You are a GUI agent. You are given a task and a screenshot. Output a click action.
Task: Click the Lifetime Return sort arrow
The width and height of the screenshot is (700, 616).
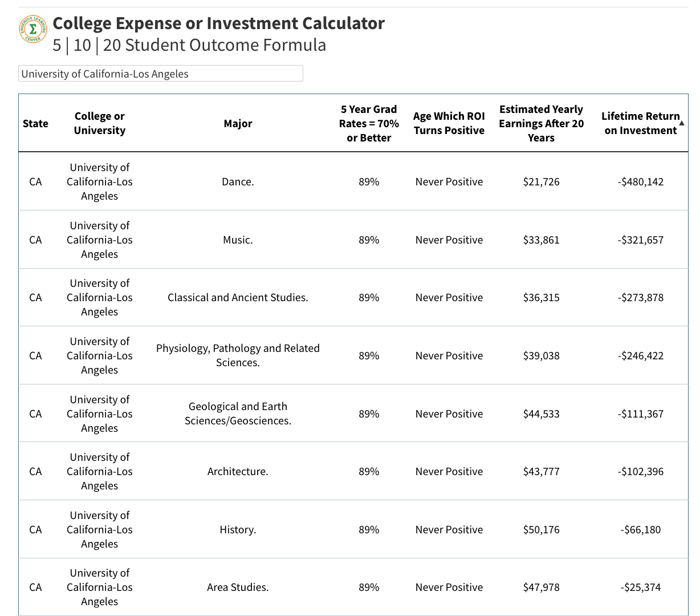click(682, 123)
